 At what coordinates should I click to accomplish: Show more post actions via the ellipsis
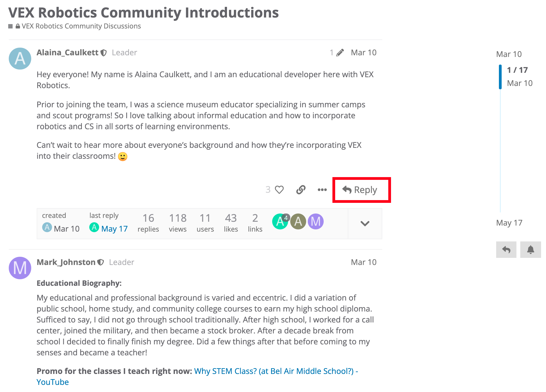click(322, 190)
